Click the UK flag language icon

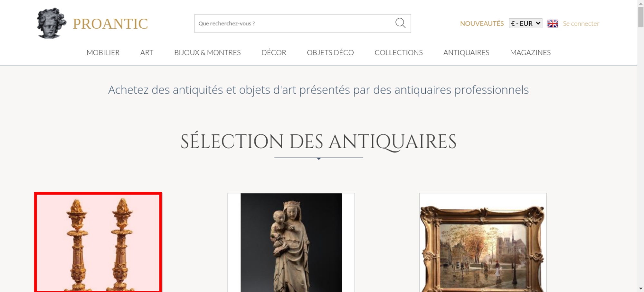tap(553, 23)
